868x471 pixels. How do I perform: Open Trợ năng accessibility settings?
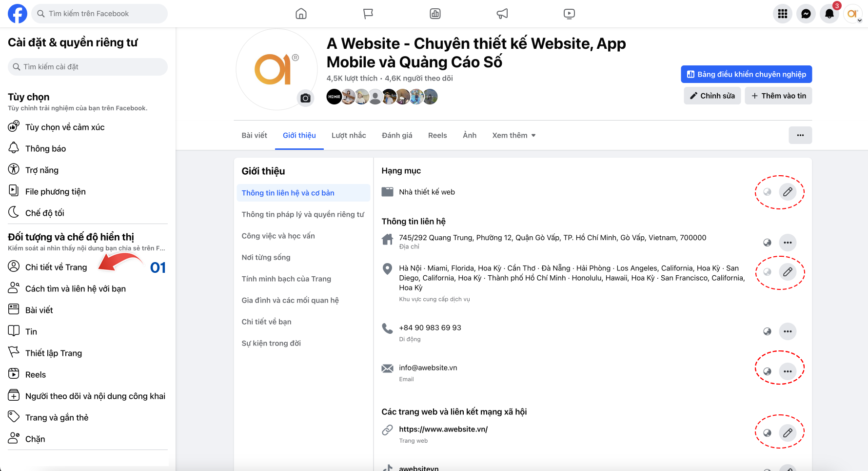pyautogui.click(x=88, y=170)
